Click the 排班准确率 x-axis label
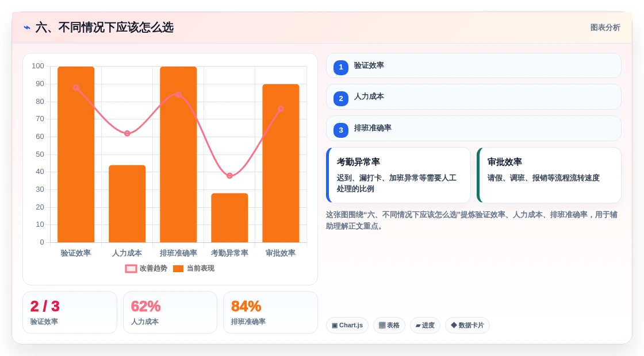644x356 pixels. point(178,253)
